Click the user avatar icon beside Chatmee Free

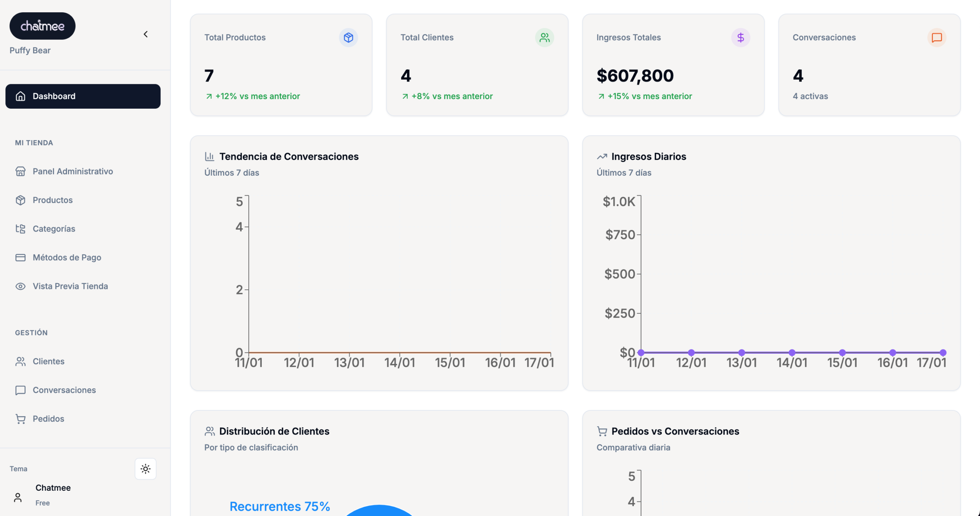[x=18, y=497]
